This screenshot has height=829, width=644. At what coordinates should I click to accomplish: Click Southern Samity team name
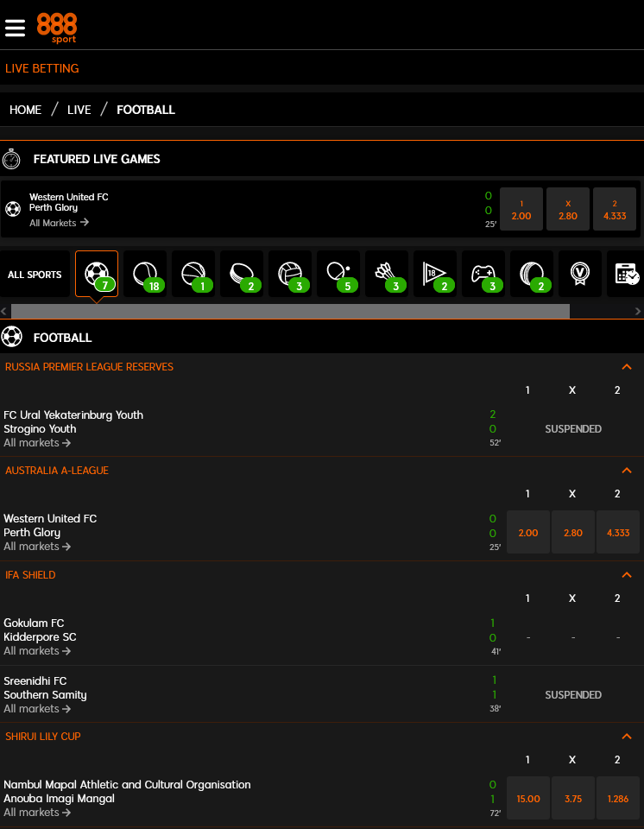45,694
